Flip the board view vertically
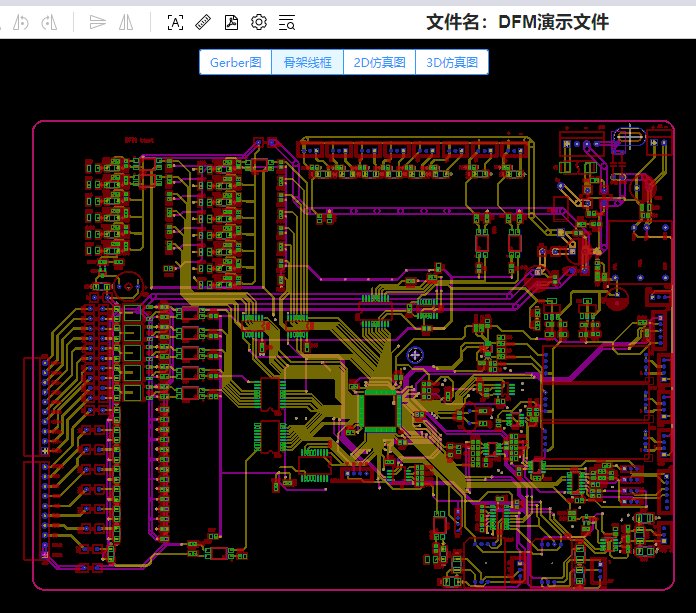Screen dimensions: 696x613 [97, 22]
